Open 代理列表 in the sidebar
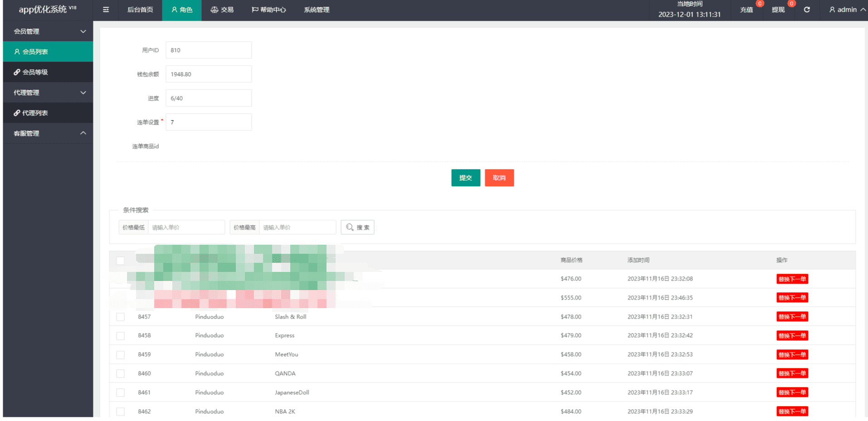The height and width of the screenshot is (421, 868). (x=48, y=113)
